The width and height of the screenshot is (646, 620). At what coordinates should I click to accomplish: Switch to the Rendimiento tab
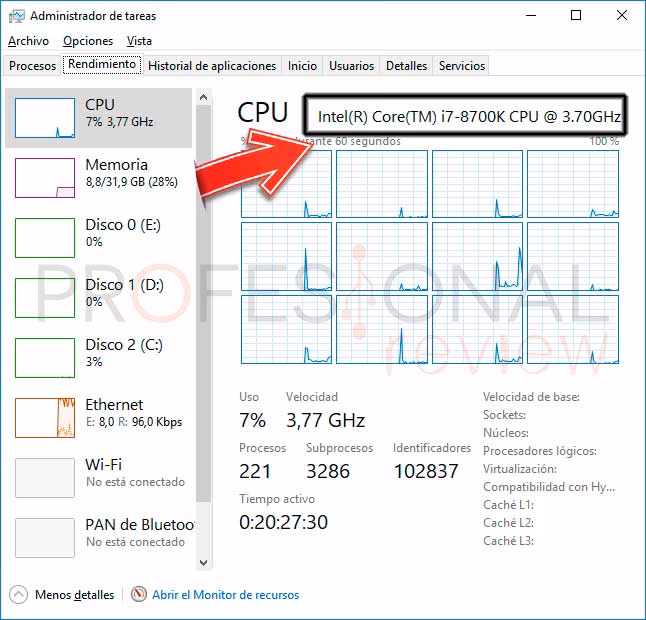[102, 65]
